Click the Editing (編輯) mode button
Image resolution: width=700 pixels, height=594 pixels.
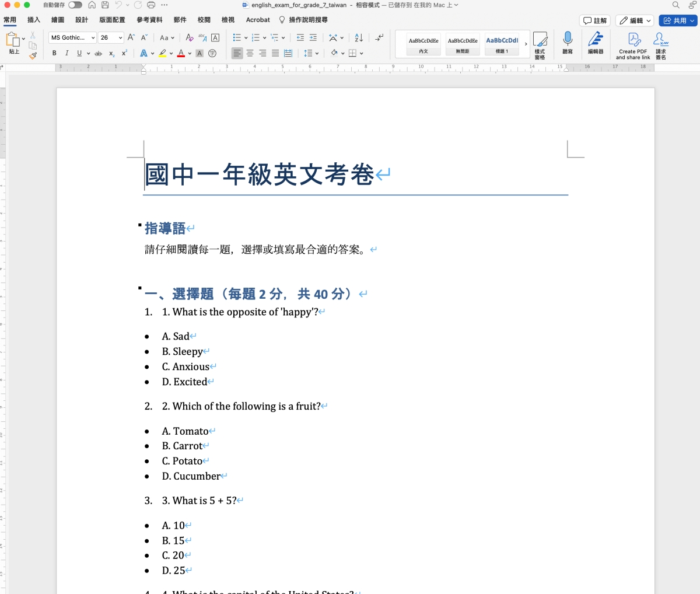(x=635, y=20)
